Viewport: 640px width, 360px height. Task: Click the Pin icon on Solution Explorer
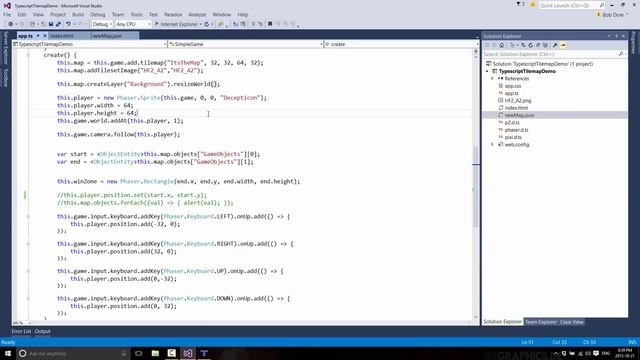pyautogui.click(x=616, y=36)
